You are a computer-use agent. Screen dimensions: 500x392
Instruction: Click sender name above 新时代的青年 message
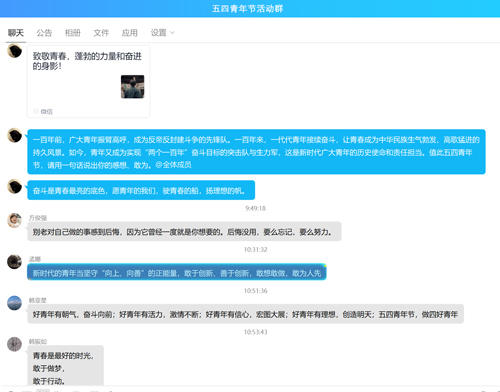(35, 259)
